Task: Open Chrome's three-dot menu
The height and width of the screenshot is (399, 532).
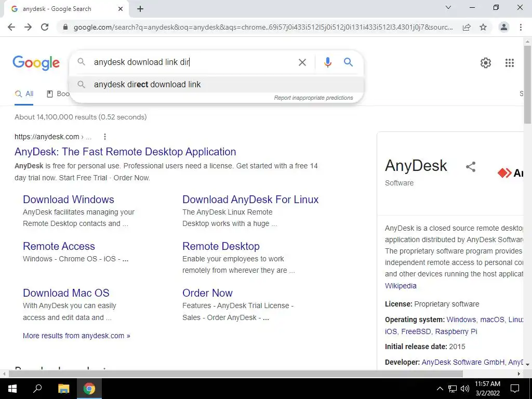Action: point(521,27)
